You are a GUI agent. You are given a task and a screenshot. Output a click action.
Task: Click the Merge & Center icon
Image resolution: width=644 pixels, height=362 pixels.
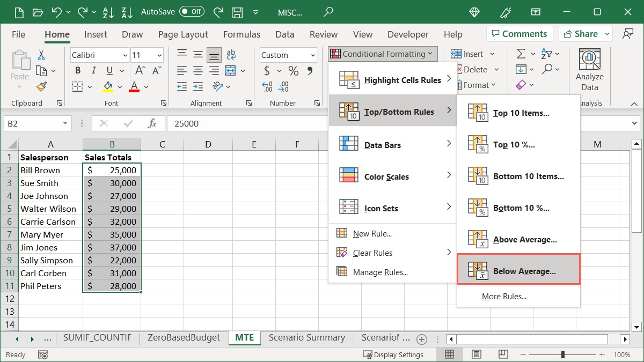click(x=231, y=71)
